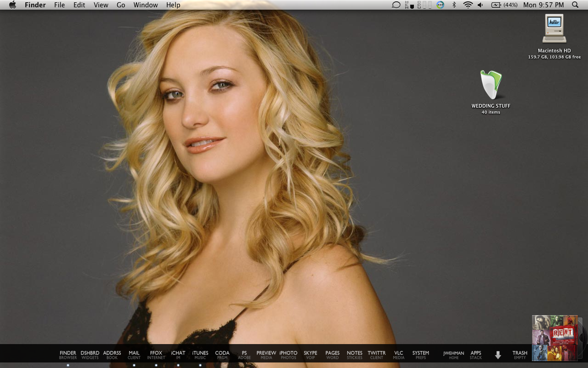Launch ADDRSS Book from the dock
The width and height of the screenshot is (588, 368).
112,355
